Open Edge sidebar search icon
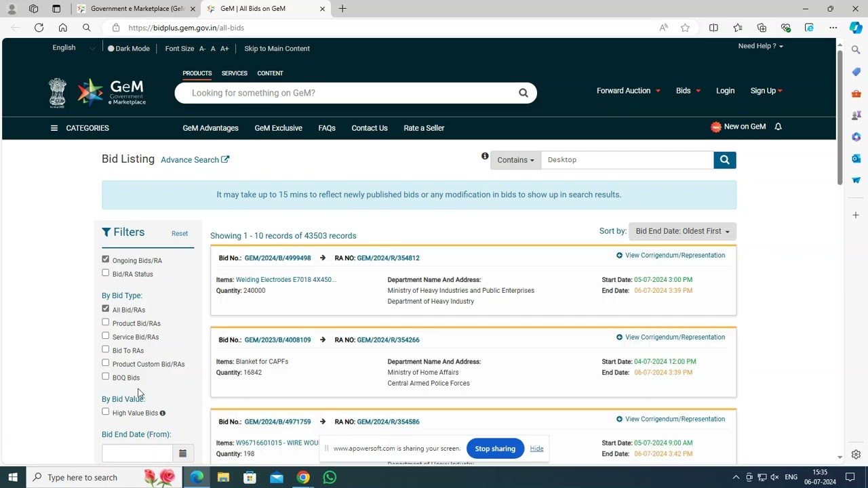This screenshot has width=868, height=488. [856, 50]
